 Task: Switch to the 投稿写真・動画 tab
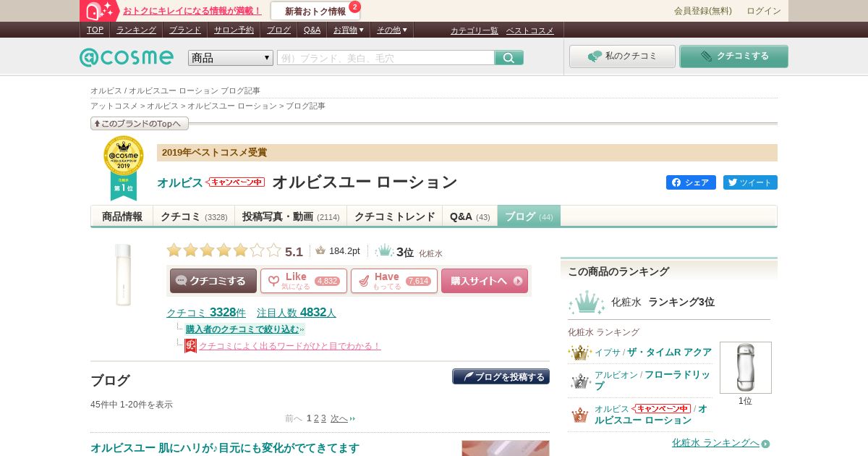point(291,216)
